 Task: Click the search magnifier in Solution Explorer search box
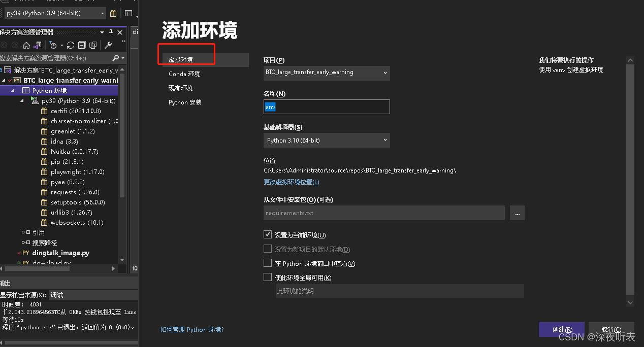click(x=115, y=57)
